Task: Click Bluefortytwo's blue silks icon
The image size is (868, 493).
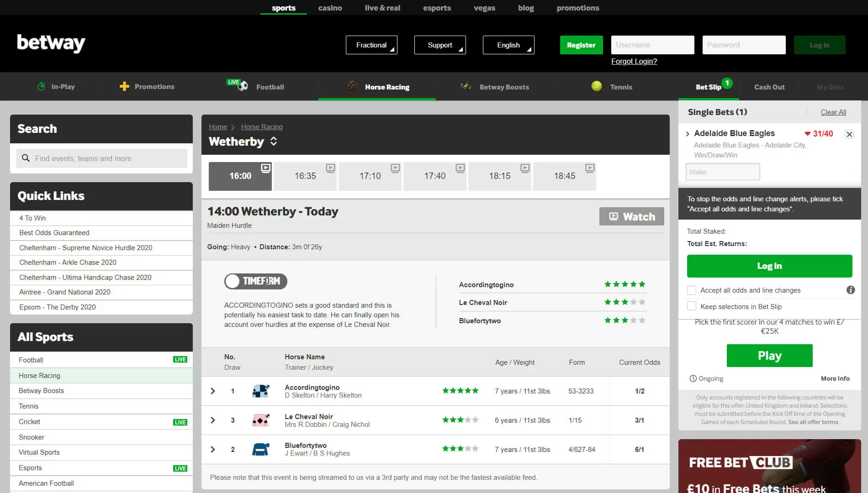Action: click(260, 450)
